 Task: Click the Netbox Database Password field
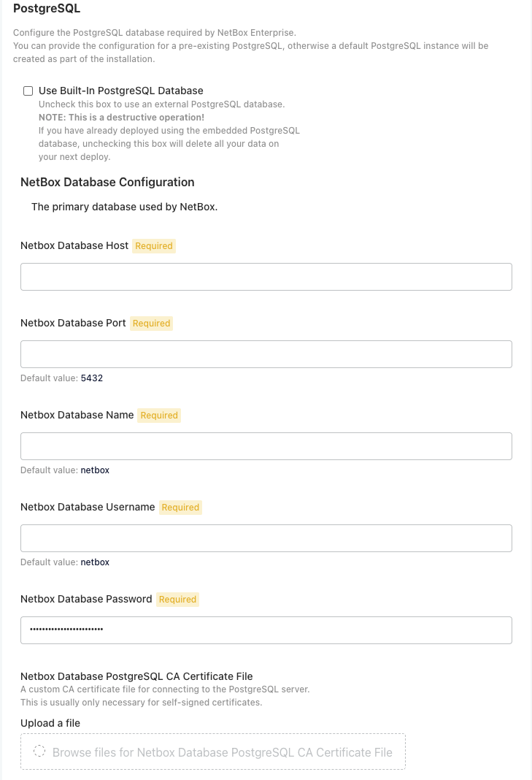click(266, 630)
